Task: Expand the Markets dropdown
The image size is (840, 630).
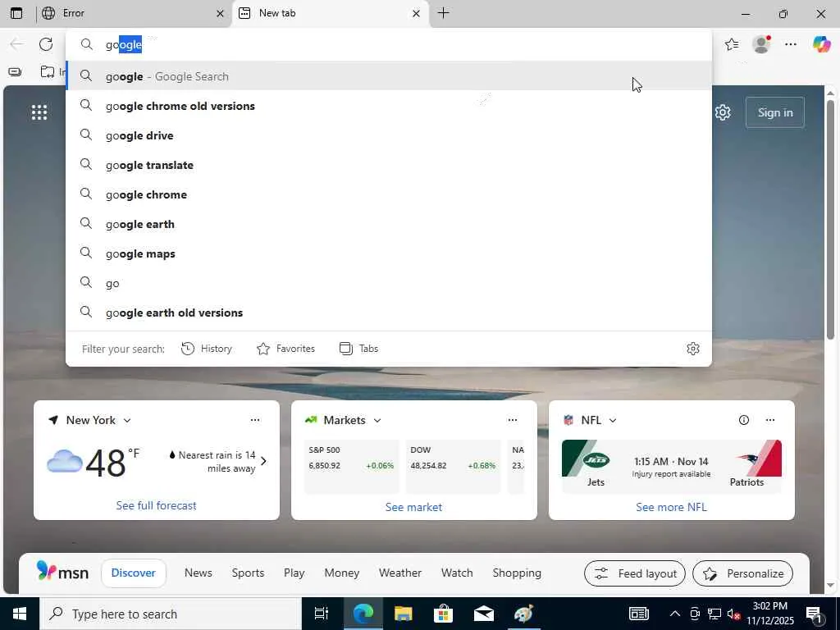Action: (377, 421)
